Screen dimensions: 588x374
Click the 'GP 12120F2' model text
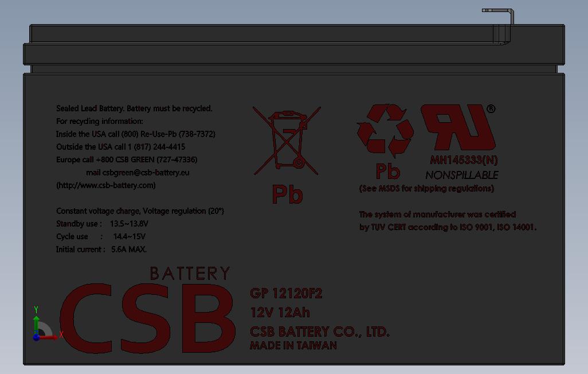tap(286, 293)
